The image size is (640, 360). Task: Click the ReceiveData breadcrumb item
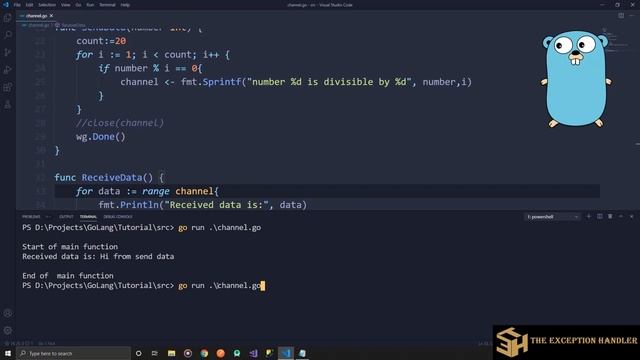tap(70, 25)
